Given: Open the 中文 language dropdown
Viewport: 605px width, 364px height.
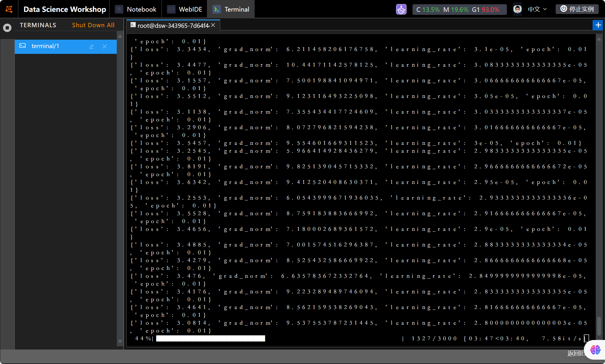Looking at the screenshot, I should click(x=537, y=9).
